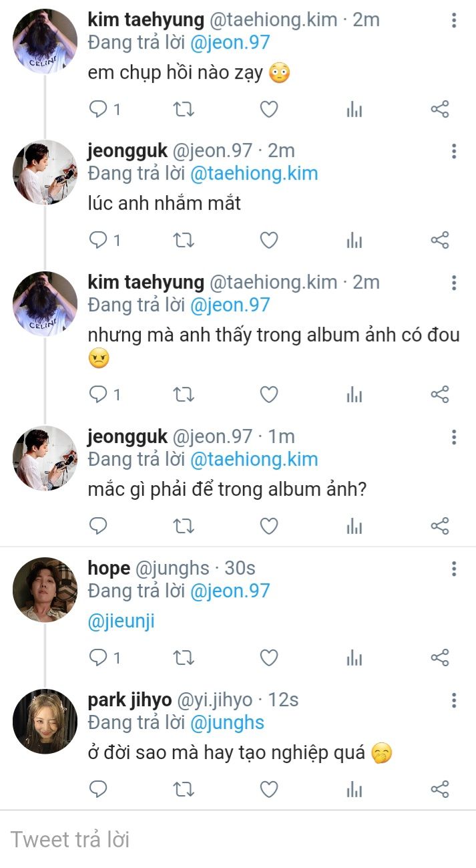Open hope's profile picture
476x868 pixels.
click(x=45, y=590)
